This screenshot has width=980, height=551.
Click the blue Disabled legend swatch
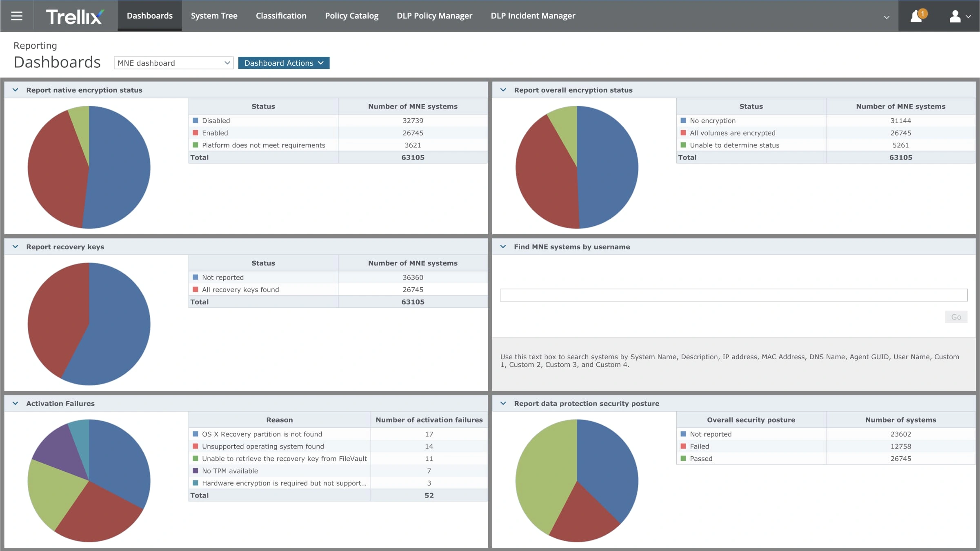click(195, 120)
